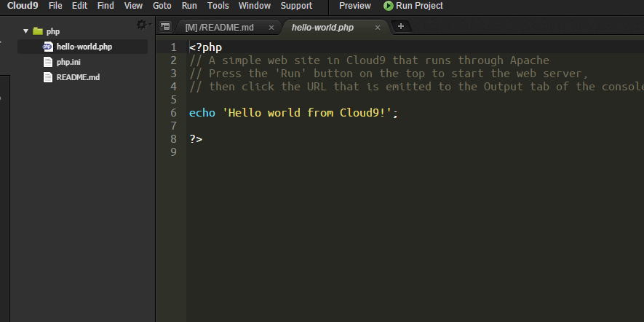Collapse the php folder arrow

[x=26, y=31]
